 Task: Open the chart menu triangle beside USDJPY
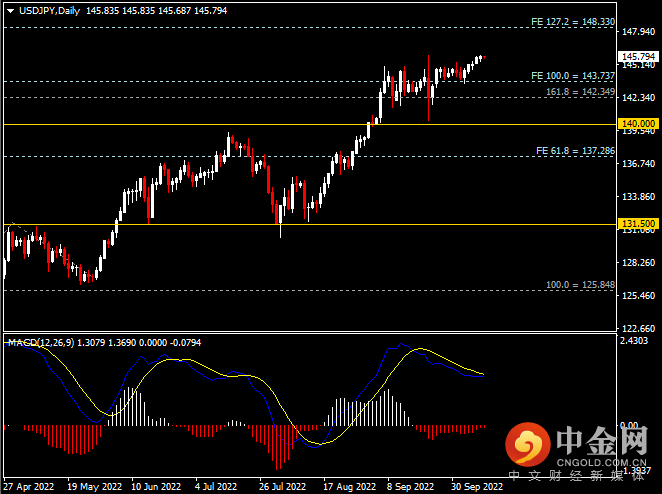(x=11, y=11)
